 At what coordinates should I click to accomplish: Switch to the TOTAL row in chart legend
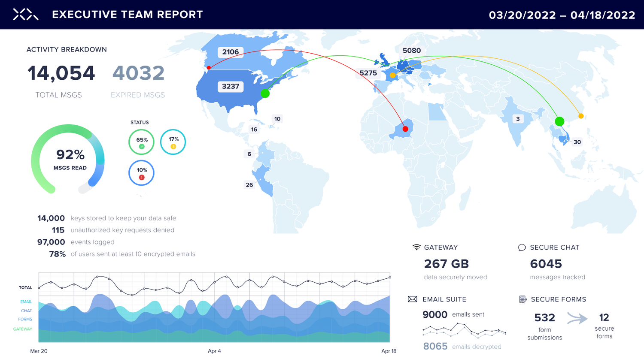25,287
